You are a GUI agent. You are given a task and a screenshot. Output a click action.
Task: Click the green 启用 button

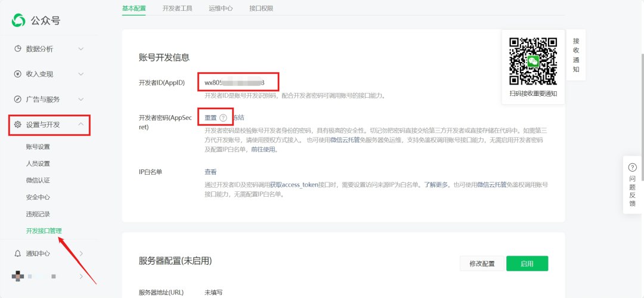point(527,263)
